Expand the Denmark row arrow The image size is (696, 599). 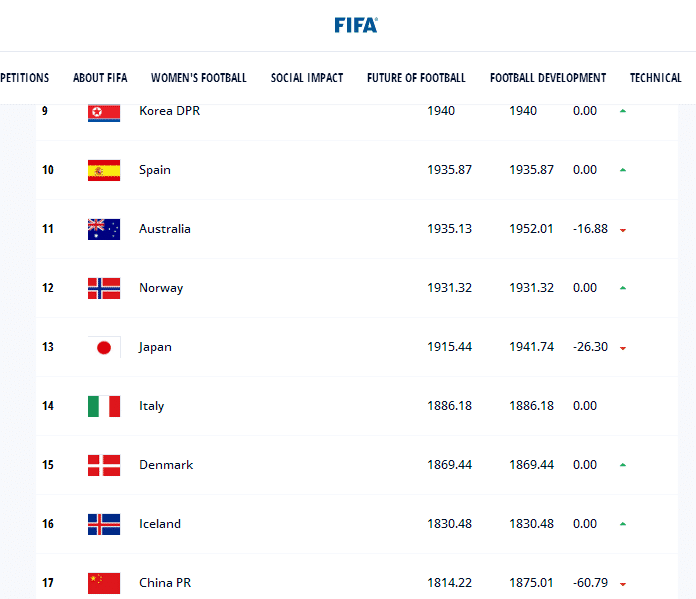coord(623,465)
